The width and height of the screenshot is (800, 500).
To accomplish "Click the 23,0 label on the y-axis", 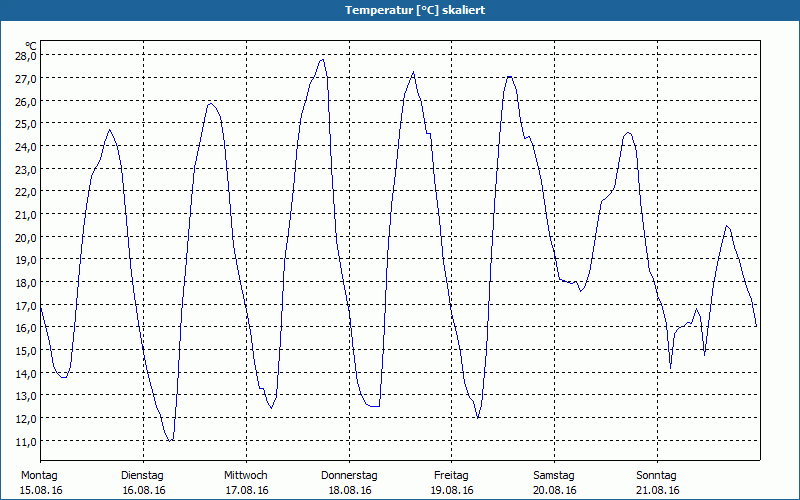I will [x=26, y=170].
